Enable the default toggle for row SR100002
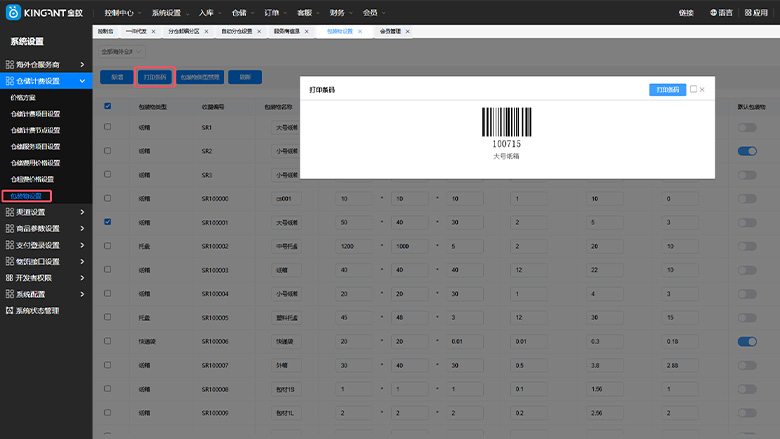780x439 pixels. (747, 247)
